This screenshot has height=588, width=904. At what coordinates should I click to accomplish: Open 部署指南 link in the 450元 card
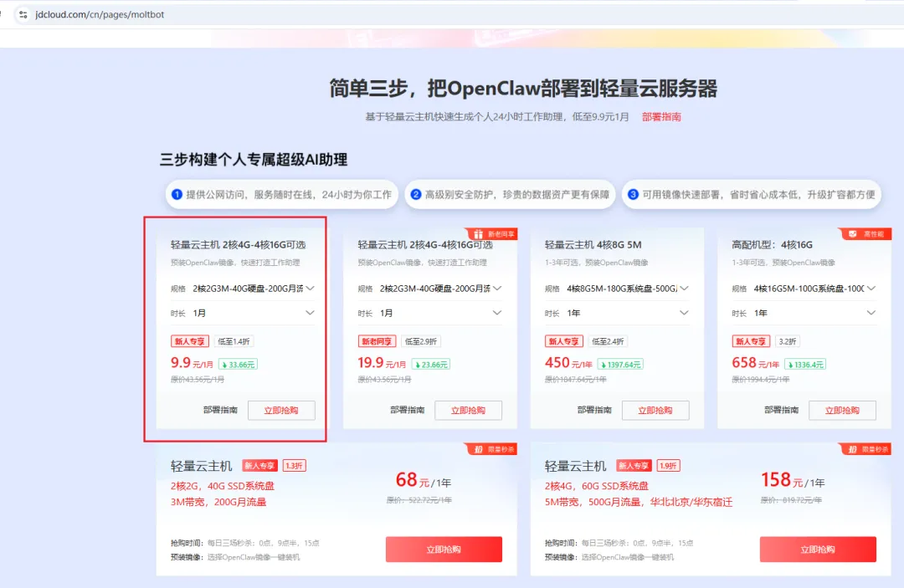[x=594, y=410]
